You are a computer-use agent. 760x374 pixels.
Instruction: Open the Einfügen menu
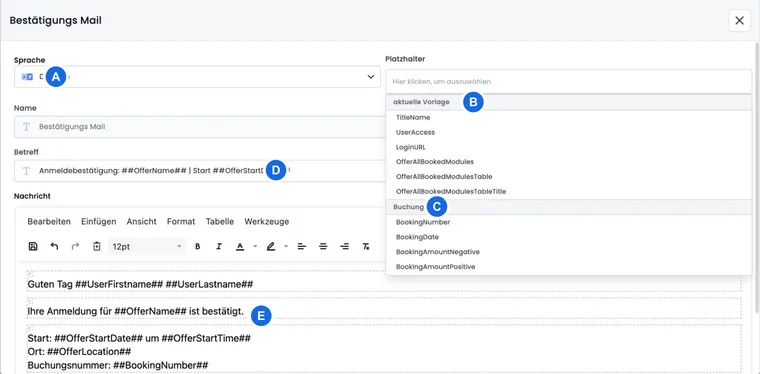coord(98,221)
